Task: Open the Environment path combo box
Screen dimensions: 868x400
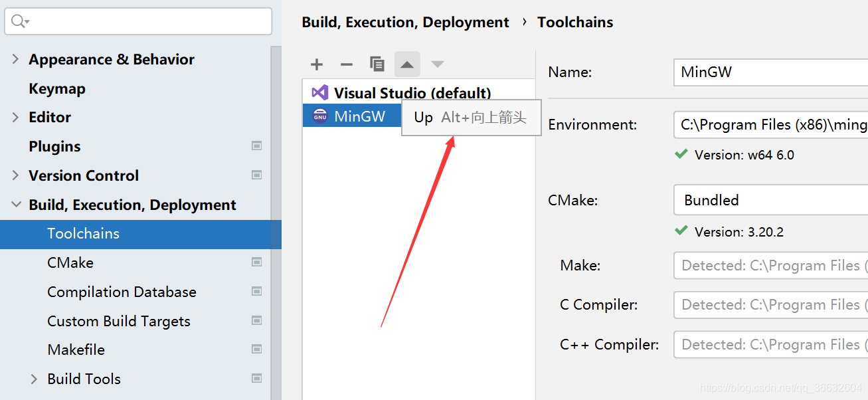Action: tap(771, 124)
